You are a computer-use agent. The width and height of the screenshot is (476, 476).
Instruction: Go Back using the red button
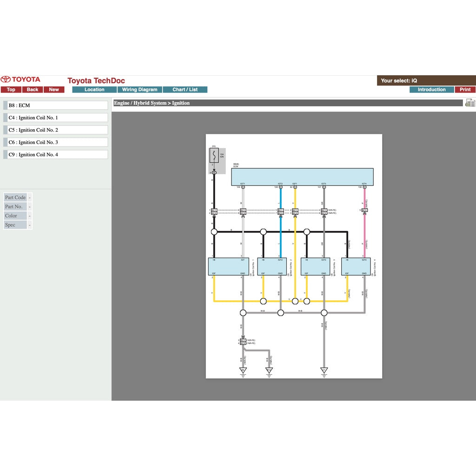[x=33, y=90]
